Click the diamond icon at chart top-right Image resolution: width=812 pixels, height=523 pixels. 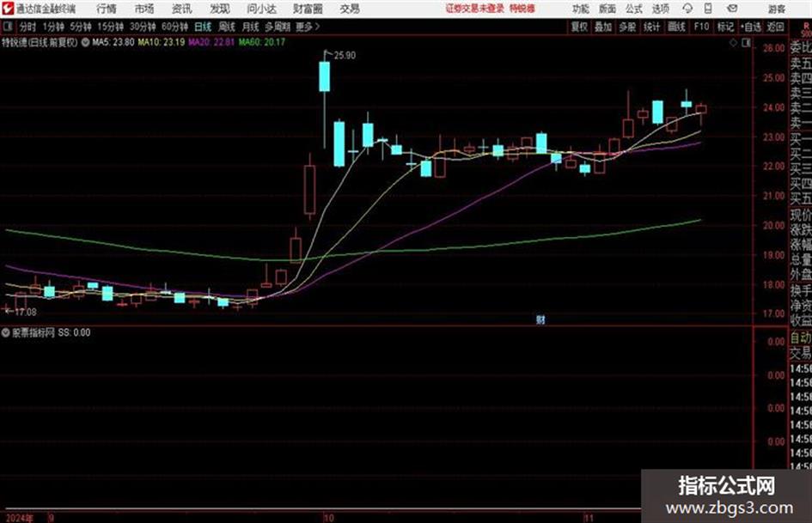coord(733,43)
